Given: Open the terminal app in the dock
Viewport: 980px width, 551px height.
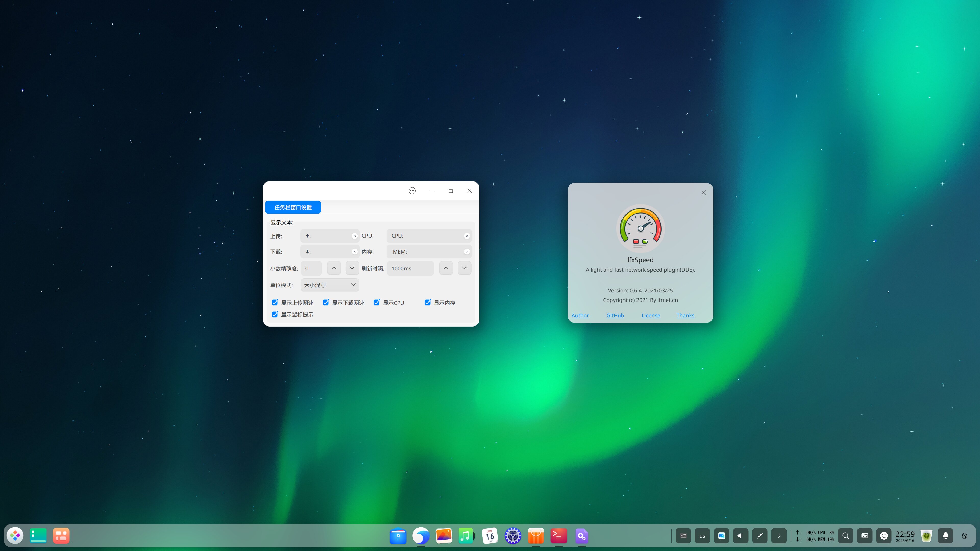Looking at the screenshot, I should point(558,536).
